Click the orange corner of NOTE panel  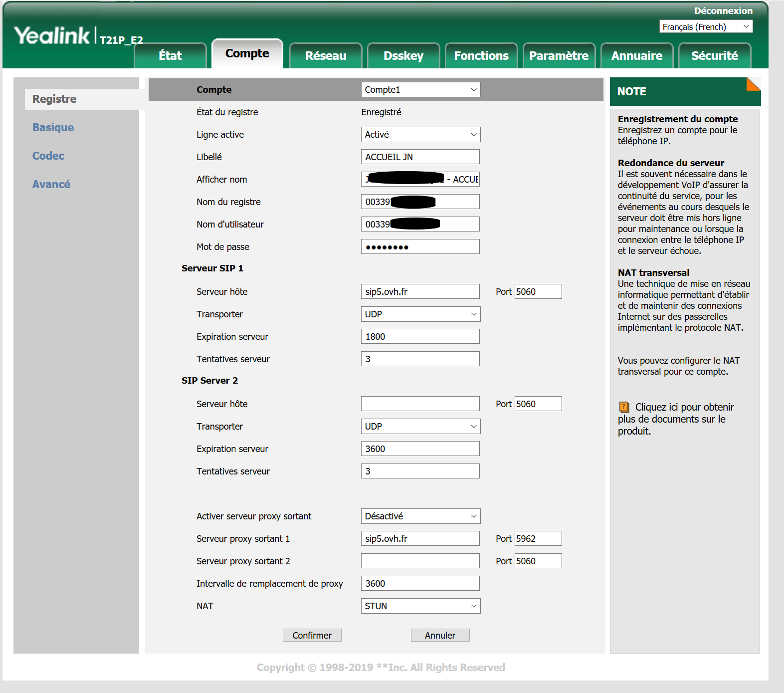[x=754, y=84]
